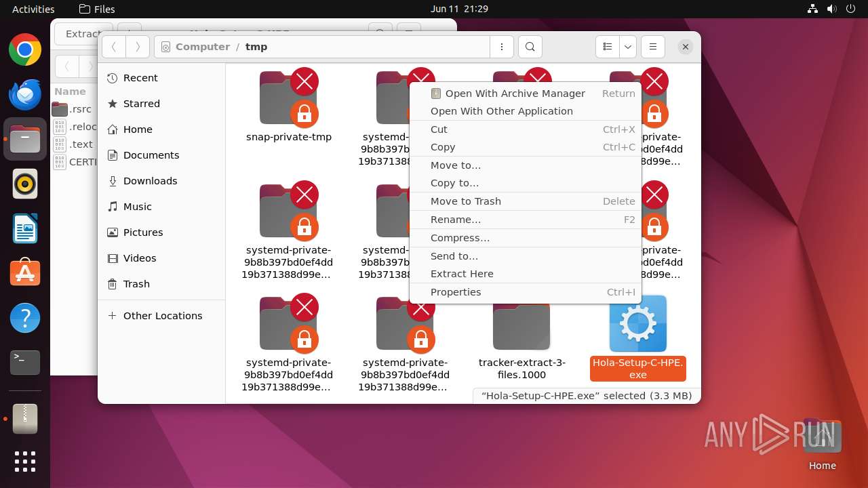Image resolution: width=868 pixels, height=488 pixels.
Task: Open the view options dropdown arrow
Action: [x=628, y=47]
